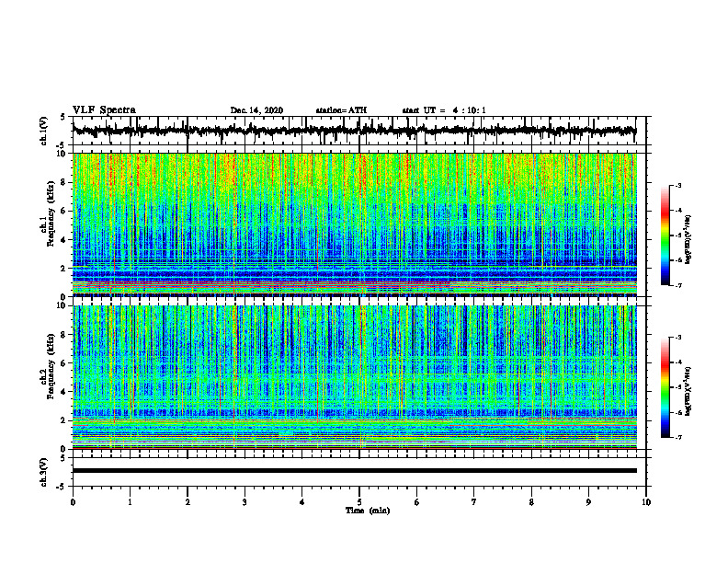The width and height of the screenshot is (728, 563).
Task: Click the "station= ATH" header text
Action: pos(341,110)
